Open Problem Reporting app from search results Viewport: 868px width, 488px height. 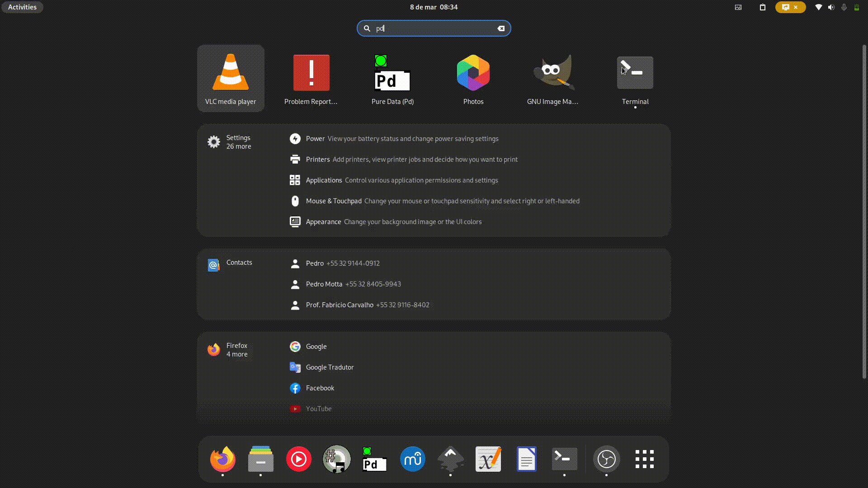point(311,78)
